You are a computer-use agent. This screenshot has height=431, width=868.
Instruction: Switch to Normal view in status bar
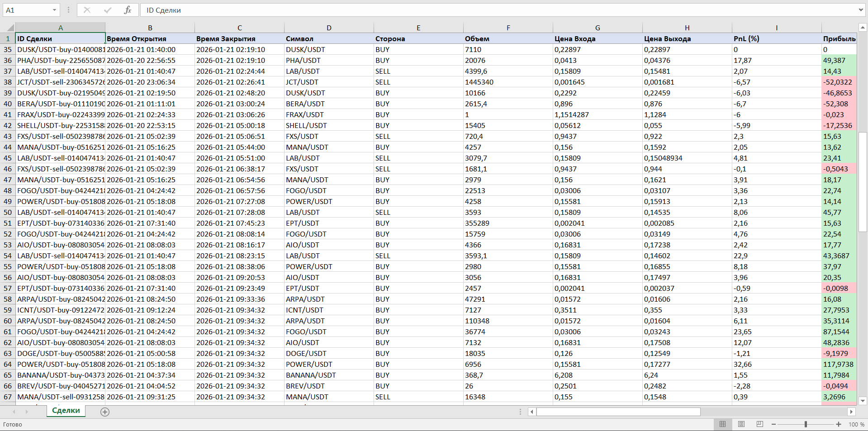(x=722, y=424)
